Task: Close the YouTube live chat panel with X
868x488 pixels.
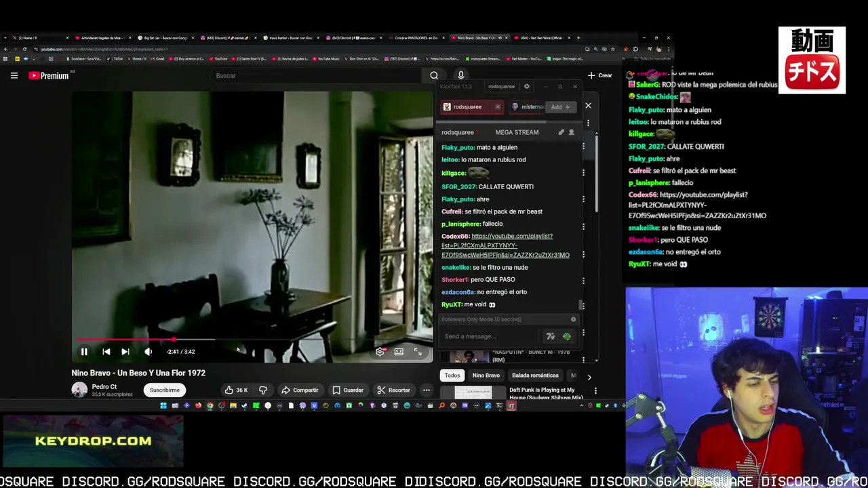Action: [588, 106]
